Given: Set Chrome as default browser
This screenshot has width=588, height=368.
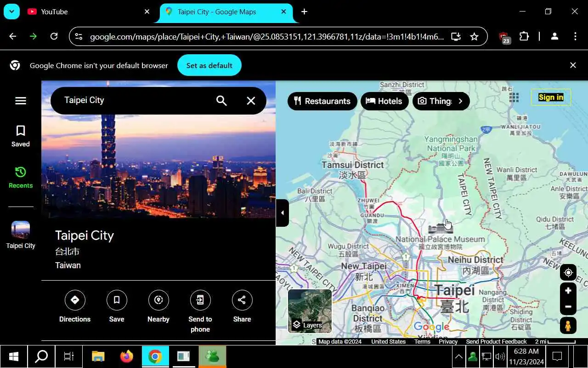Looking at the screenshot, I should point(209,65).
